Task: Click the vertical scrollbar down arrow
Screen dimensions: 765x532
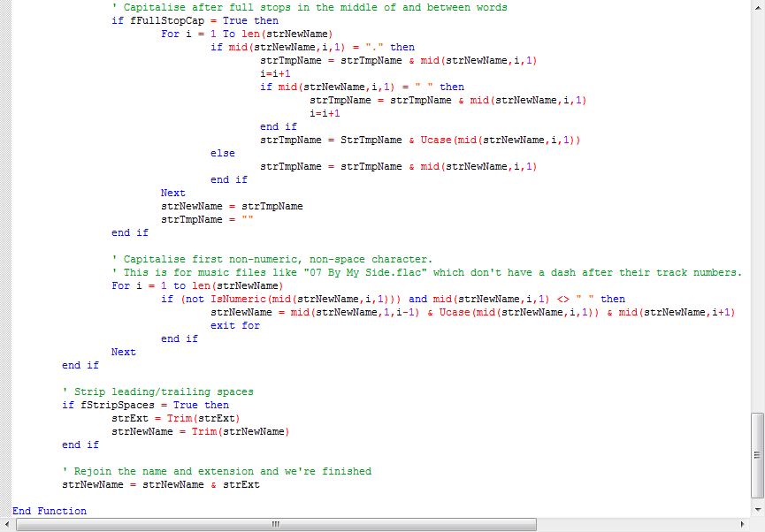Action: click(758, 510)
